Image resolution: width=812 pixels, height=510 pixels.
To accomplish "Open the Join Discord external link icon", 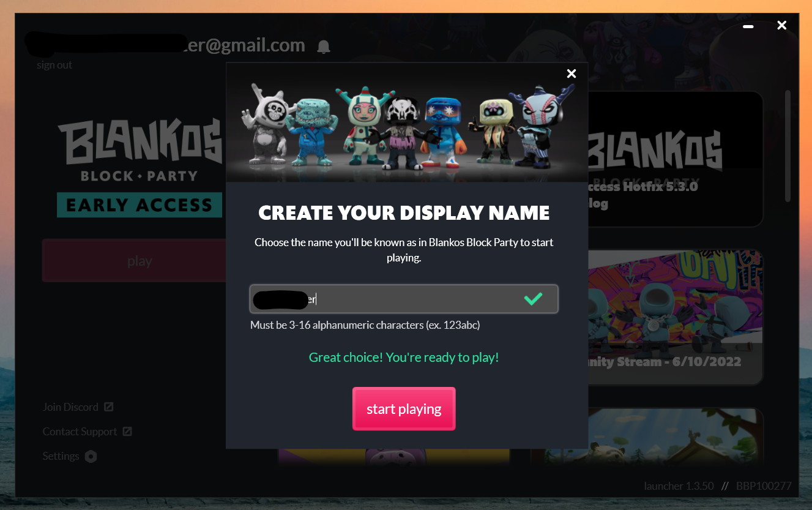I will pyautogui.click(x=108, y=407).
